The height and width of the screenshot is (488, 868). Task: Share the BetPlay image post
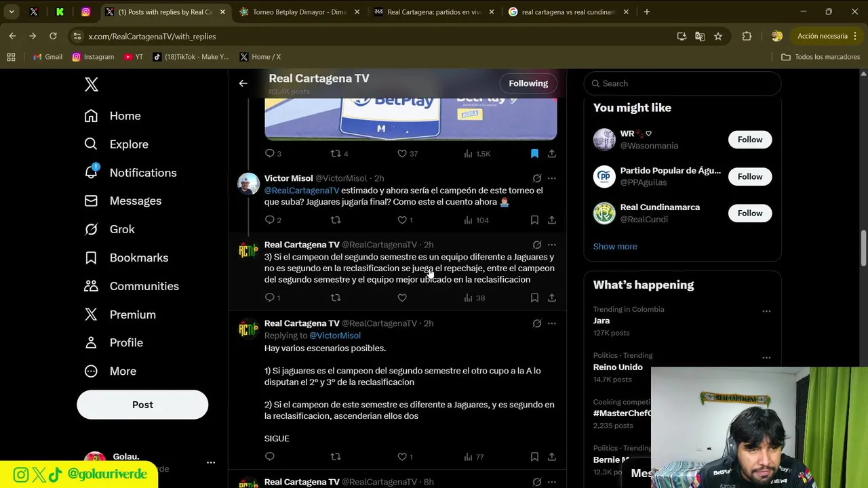(x=552, y=154)
